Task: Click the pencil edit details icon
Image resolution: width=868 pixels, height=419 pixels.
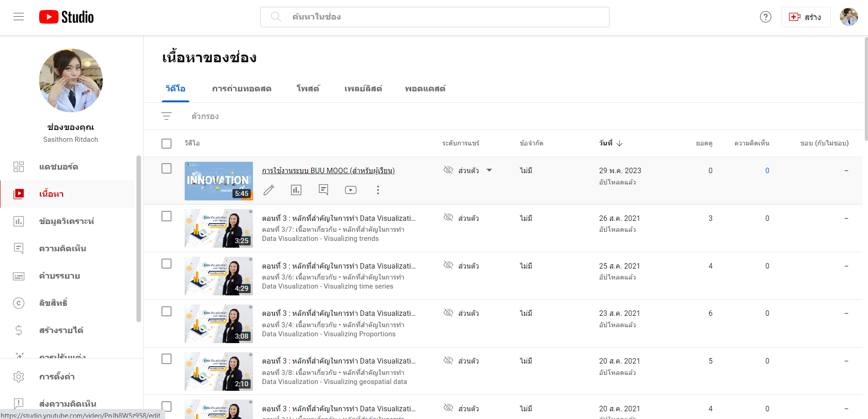Action: pyautogui.click(x=269, y=190)
